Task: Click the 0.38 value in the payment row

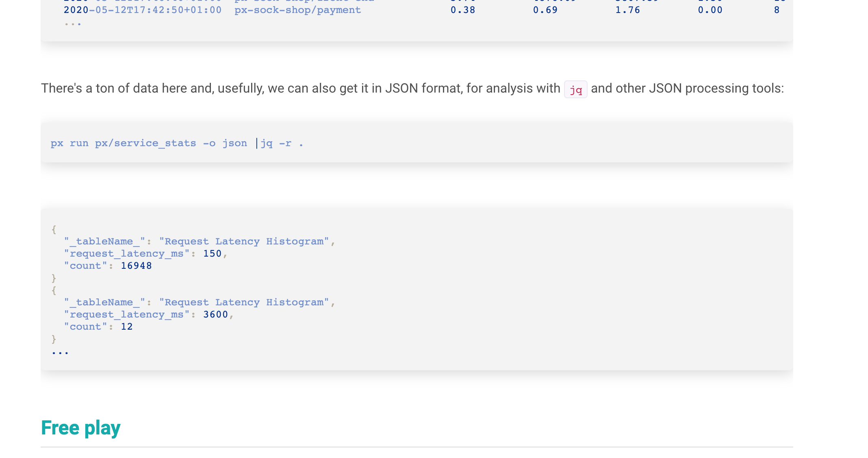Action: [x=462, y=10]
